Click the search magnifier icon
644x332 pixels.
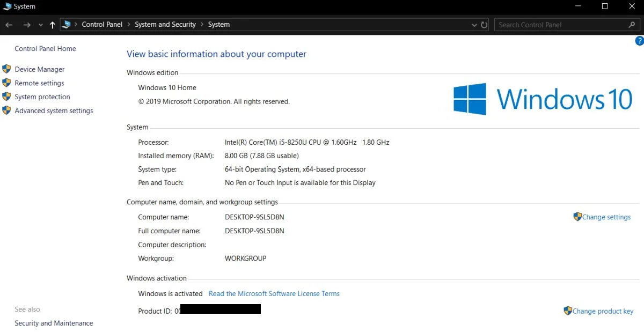click(x=632, y=25)
